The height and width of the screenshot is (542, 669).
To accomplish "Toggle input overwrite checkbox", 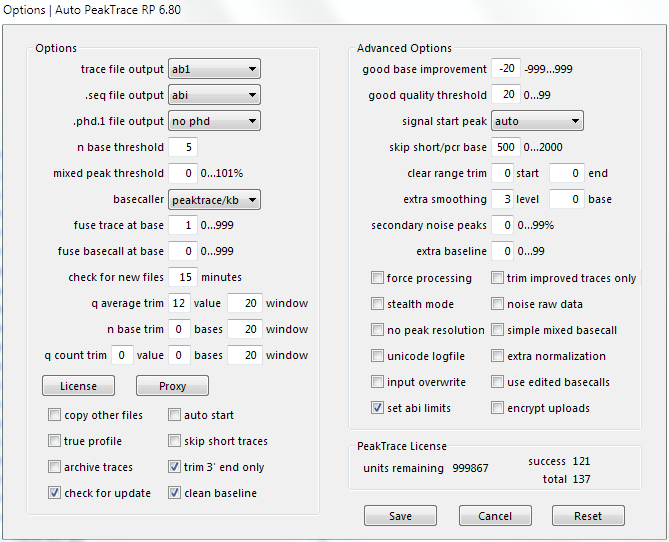I will tap(377, 382).
